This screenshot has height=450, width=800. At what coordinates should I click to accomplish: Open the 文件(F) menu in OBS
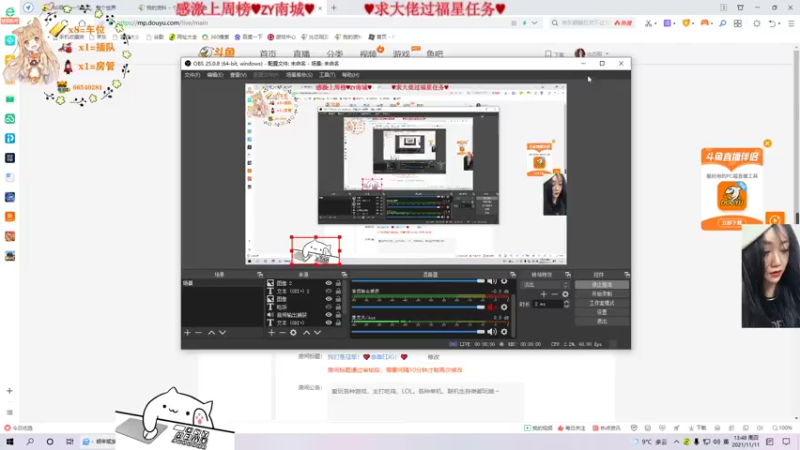(192, 75)
